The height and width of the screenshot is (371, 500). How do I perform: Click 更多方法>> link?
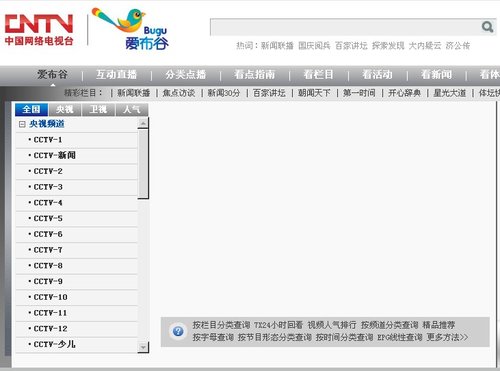coord(447,337)
